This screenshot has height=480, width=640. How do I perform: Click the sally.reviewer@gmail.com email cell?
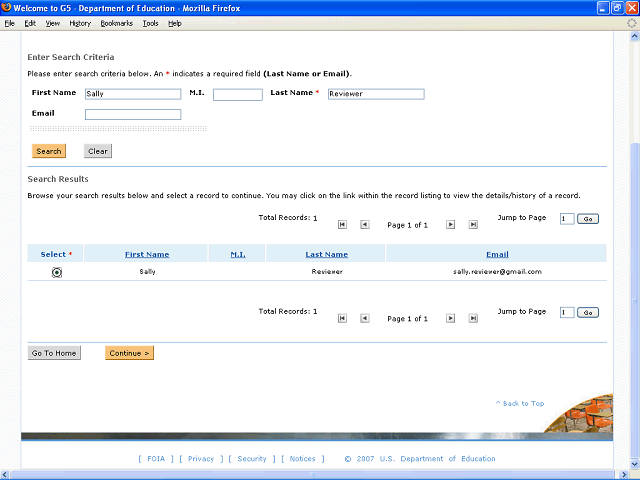pyautogui.click(x=497, y=271)
